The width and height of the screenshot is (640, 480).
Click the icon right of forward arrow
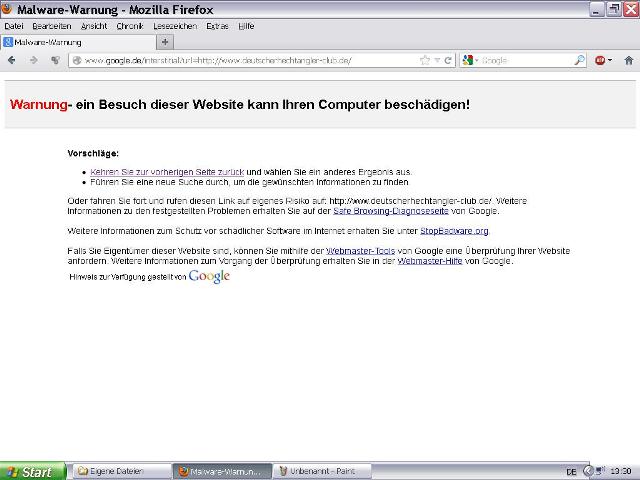point(55,60)
